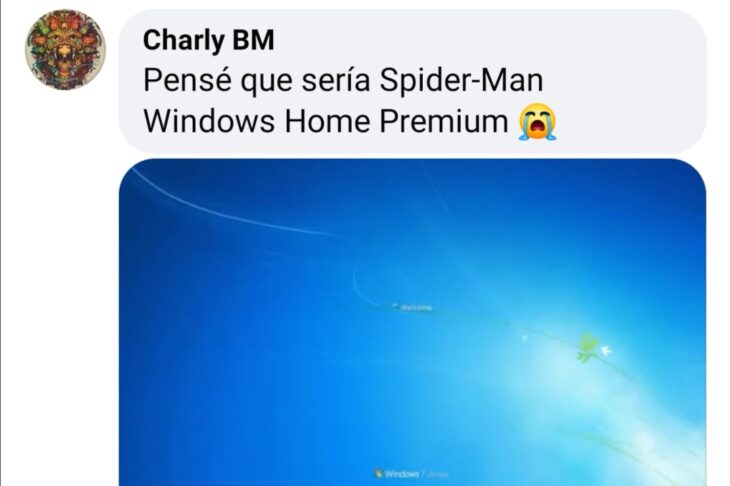This screenshot has height=486, width=730.
Task: Click the word Windows in comment text
Action: point(209,121)
